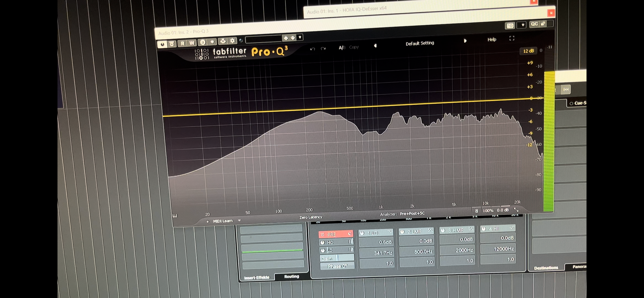Screen dimensions: 644x298
Task: Toggle the 4 HI band power button
Action: [x=484, y=229]
